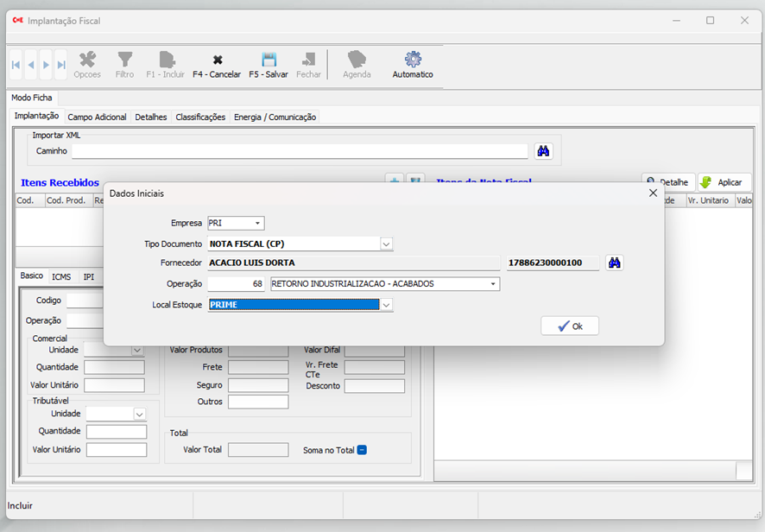Image resolution: width=765 pixels, height=532 pixels.
Task: Click the Caminho XML path field
Action: pyautogui.click(x=299, y=151)
